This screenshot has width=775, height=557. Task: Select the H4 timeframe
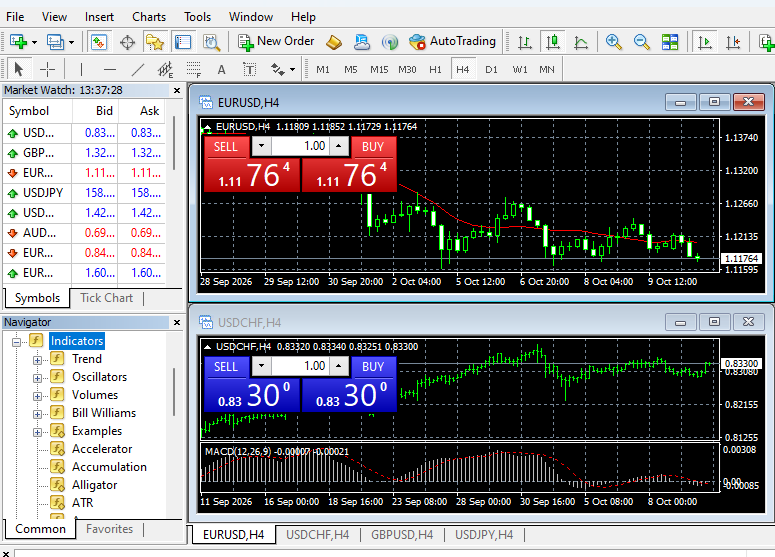pos(463,70)
